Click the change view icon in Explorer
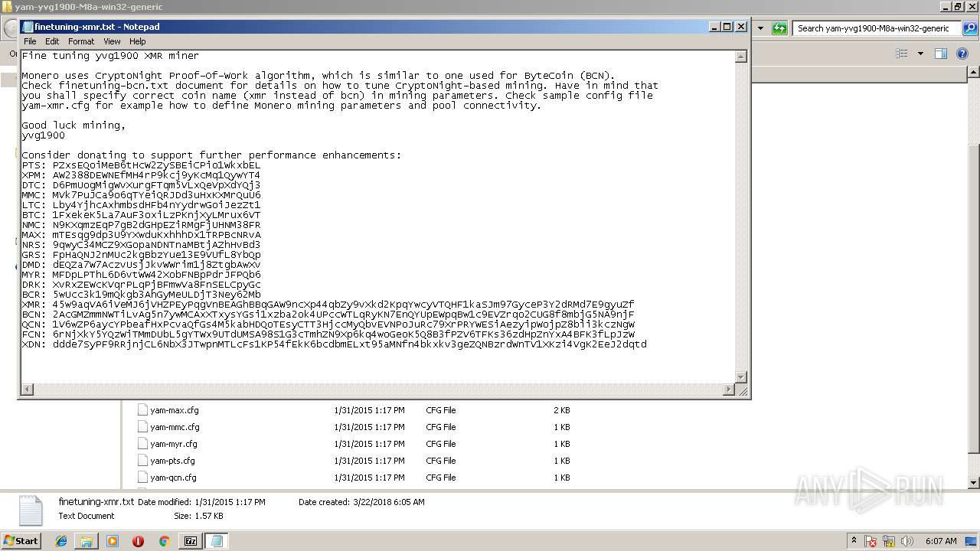 pyautogui.click(x=902, y=54)
